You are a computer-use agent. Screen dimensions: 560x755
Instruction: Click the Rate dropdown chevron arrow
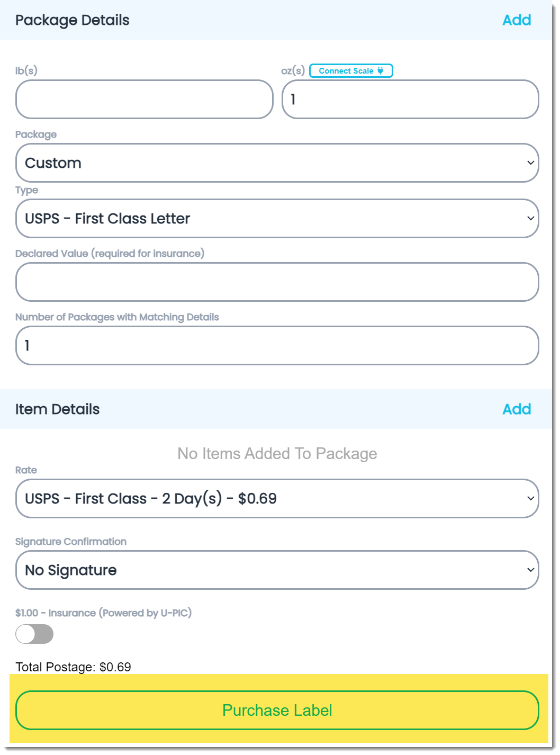click(530, 498)
